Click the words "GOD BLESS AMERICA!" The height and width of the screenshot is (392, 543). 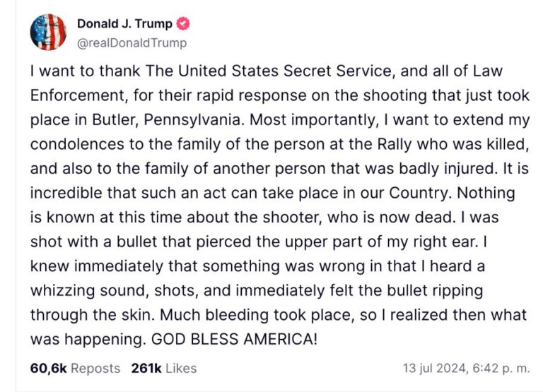click(235, 338)
